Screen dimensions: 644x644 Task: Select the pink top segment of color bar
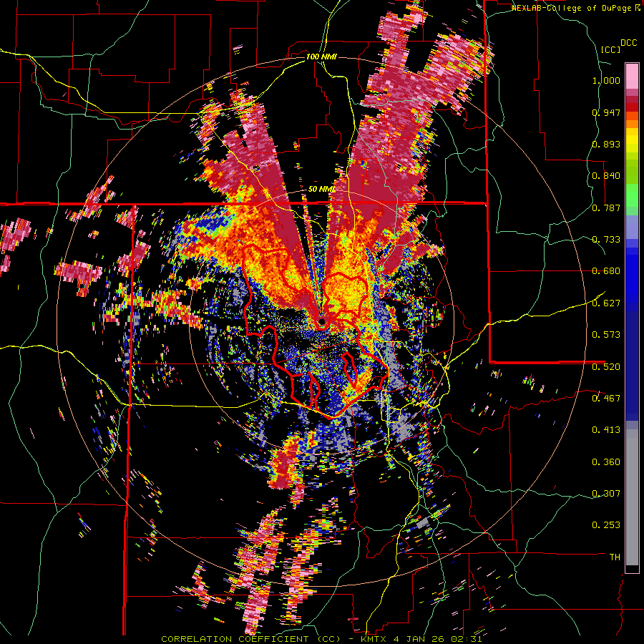(632, 76)
